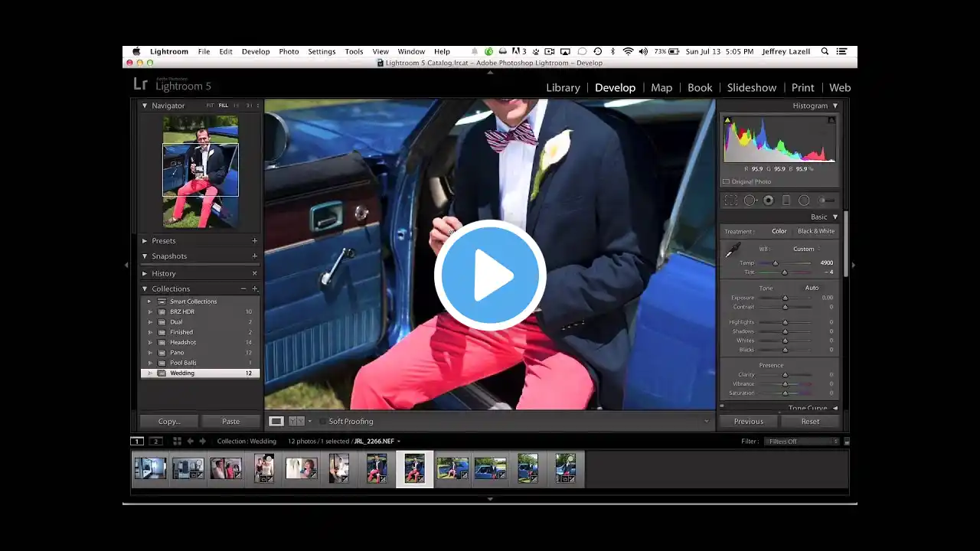Viewport: 980px width, 551px height.
Task: Toggle the Original Photo checkbox
Action: coord(726,182)
